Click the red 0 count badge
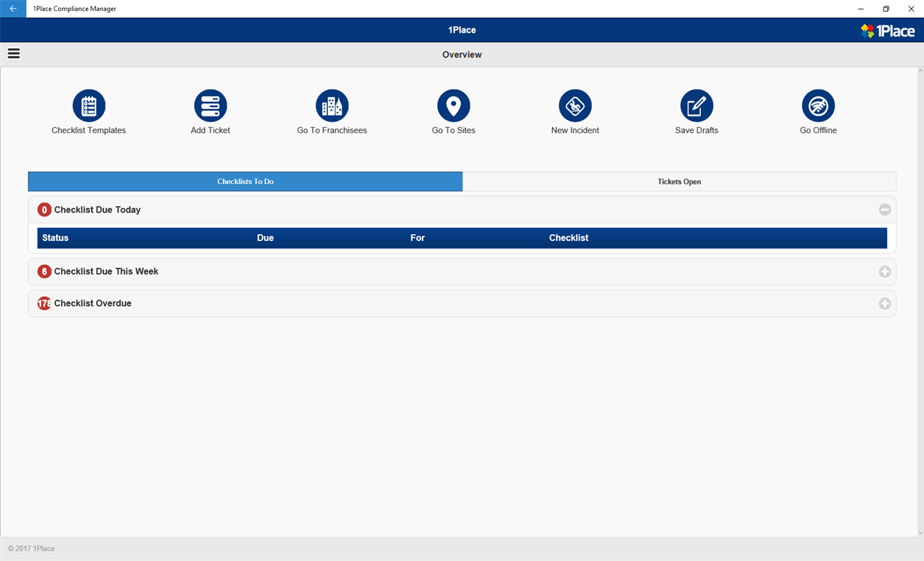 [44, 210]
